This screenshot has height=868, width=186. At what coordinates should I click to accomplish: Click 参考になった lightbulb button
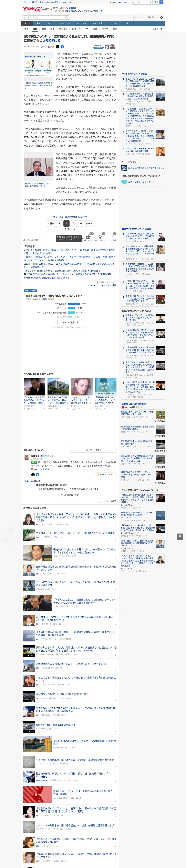tap(105, 475)
